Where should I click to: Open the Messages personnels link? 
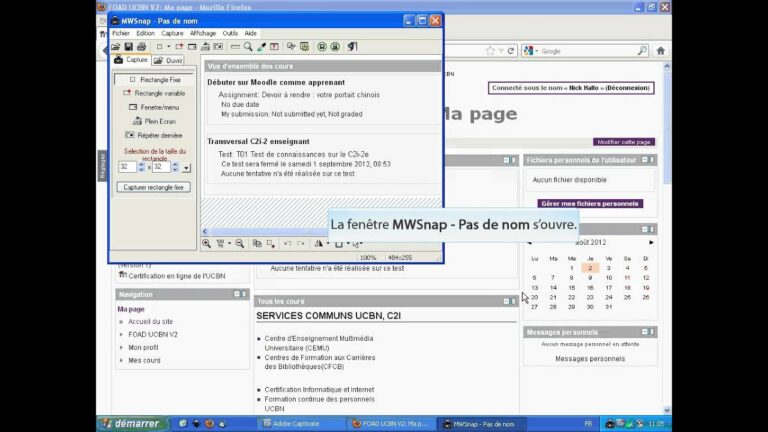(590, 359)
